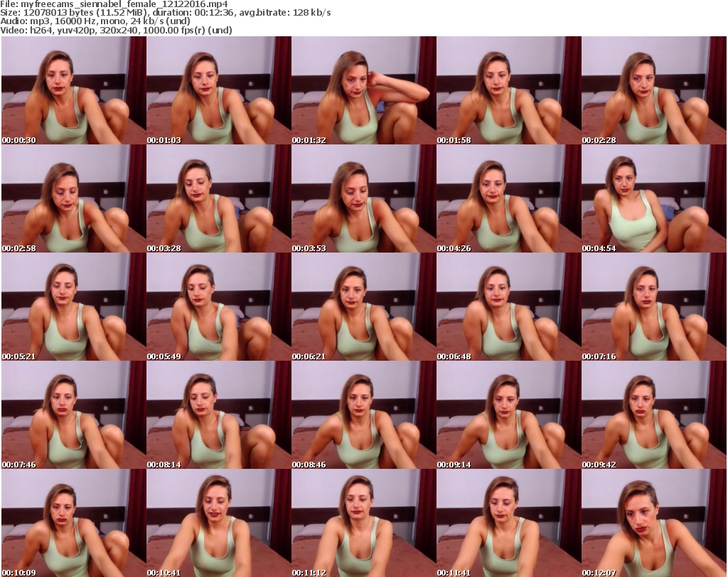Select the thumbnail frame stamped 00:11:41
Viewport: 728px width, 577px height.
(509, 523)
